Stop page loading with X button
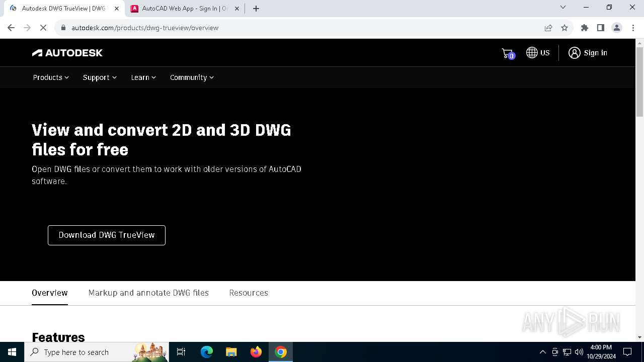Image resolution: width=644 pixels, height=362 pixels. pyautogui.click(x=43, y=28)
